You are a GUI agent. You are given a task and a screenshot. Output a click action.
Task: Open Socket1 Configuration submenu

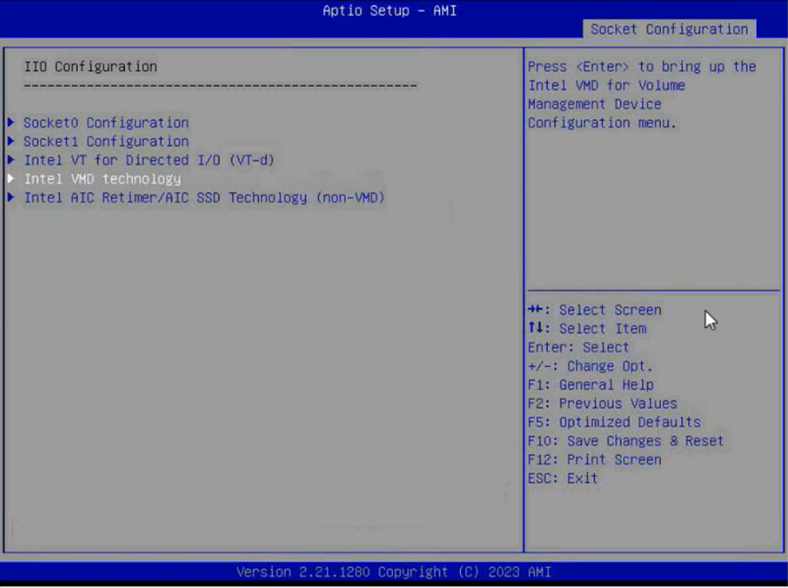[106, 141]
